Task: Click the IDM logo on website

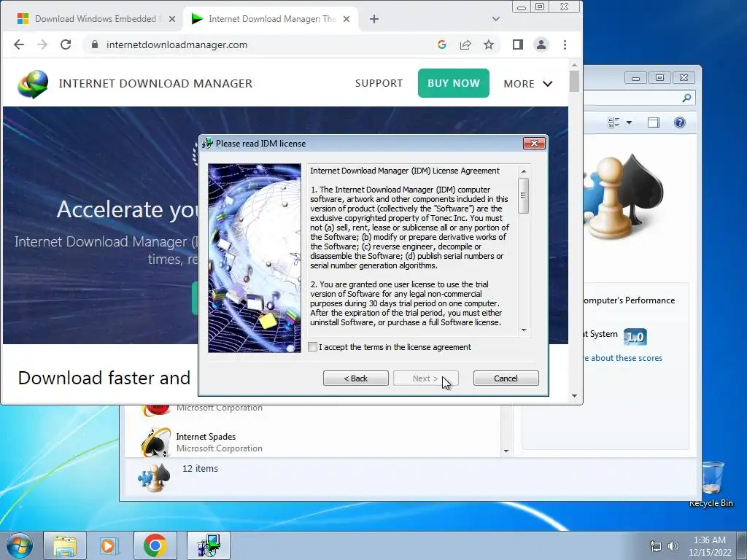Action: click(33, 84)
